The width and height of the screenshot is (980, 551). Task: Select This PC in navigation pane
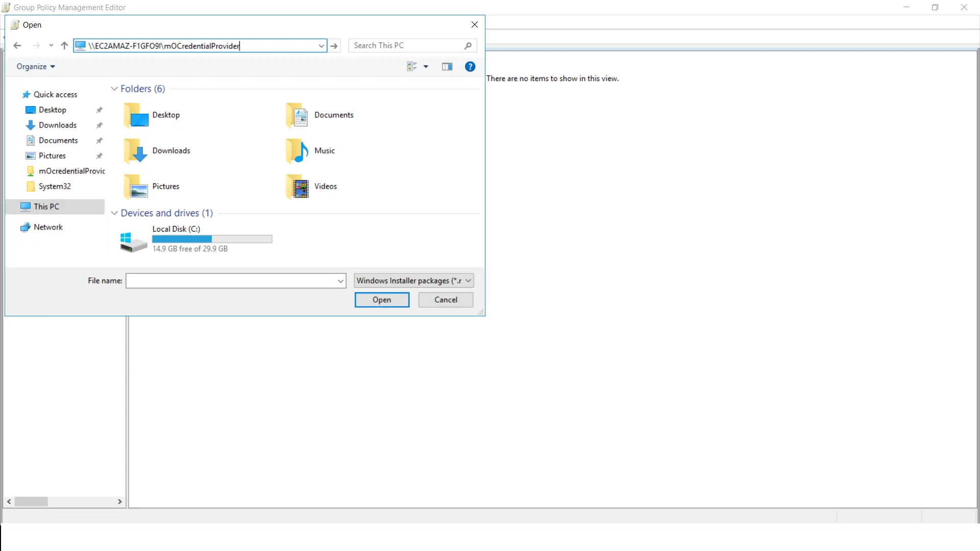(46, 207)
